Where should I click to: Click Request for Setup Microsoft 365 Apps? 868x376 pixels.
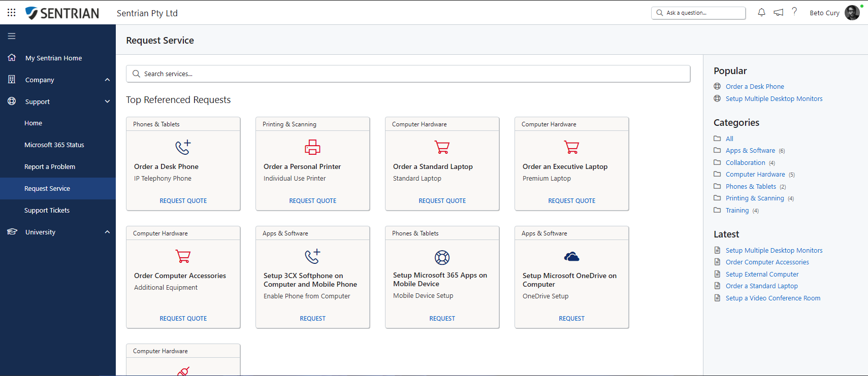[x=442, y=319]
